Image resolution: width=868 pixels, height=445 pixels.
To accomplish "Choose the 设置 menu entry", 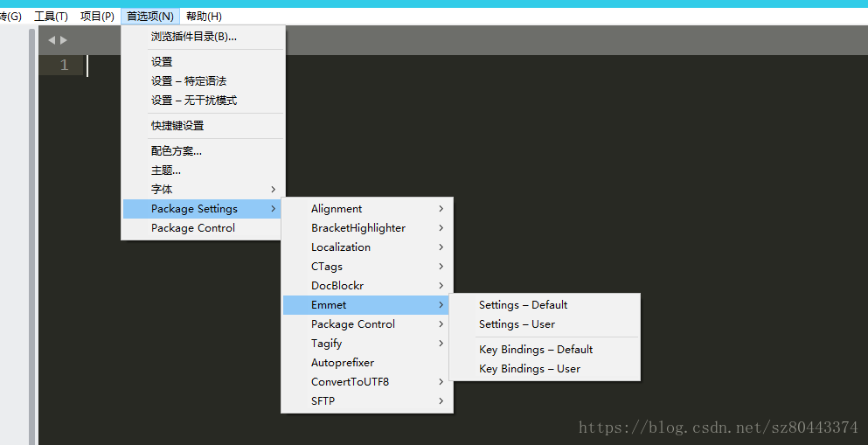I will [203, 62].
